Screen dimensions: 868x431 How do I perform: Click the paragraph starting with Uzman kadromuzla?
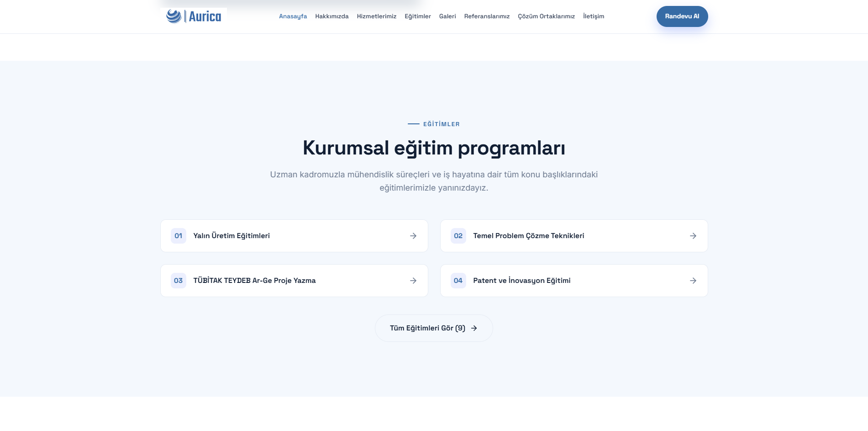pos(434,181)
